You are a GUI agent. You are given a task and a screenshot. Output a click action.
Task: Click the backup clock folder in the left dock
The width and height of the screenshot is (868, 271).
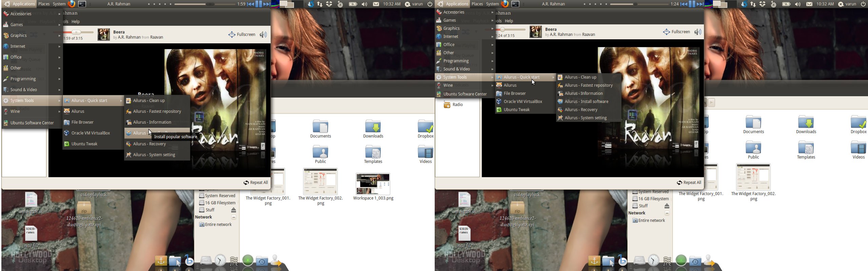pos(262,261)
